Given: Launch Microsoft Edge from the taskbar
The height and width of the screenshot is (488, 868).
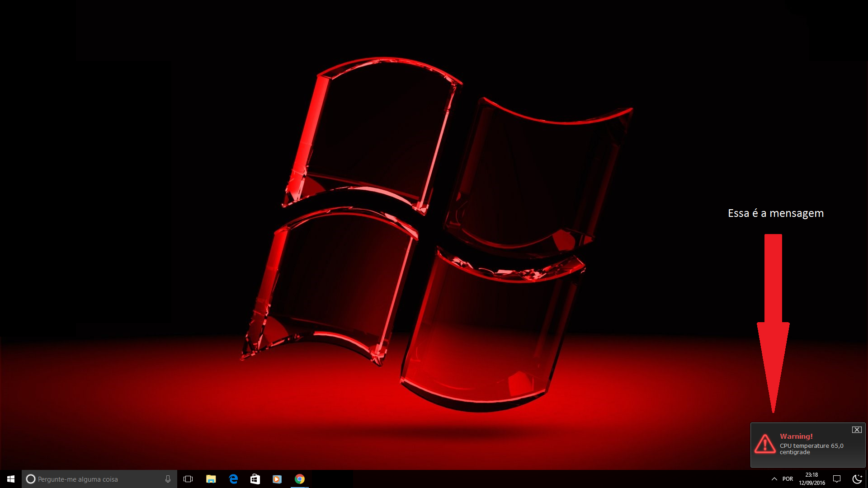Looking at the screenshot, I should pos(233,479).
